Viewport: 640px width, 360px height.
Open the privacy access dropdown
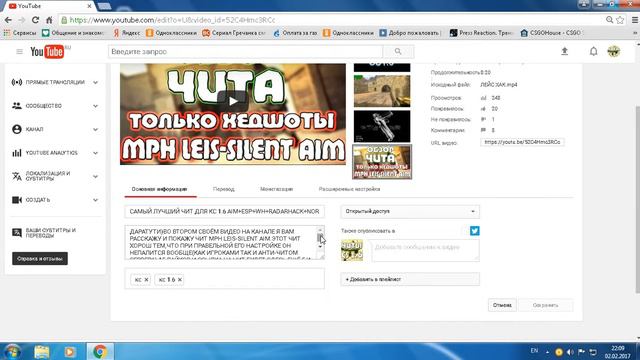(x=410, y=211)
